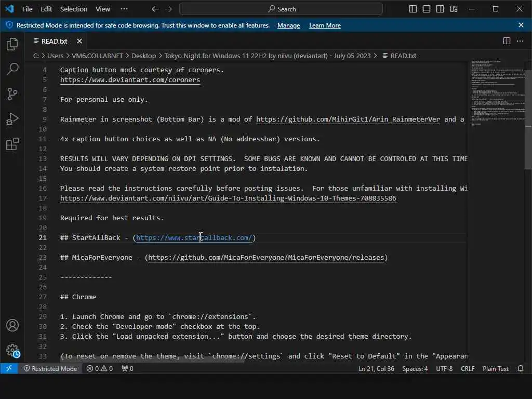Open the View menu
Image resolution: width=532 pixels, height=399 pixels.
[x=103, y=9]
